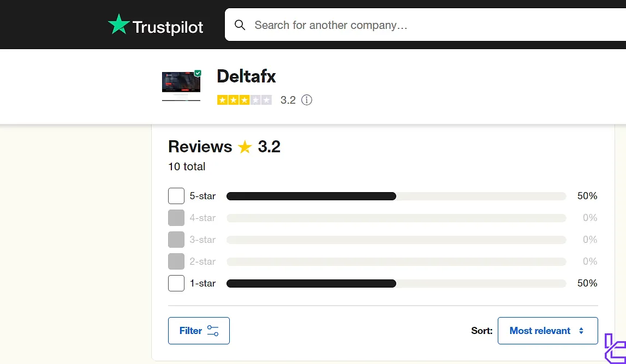Click the 1-star rating progress bar

coord(396,283)
